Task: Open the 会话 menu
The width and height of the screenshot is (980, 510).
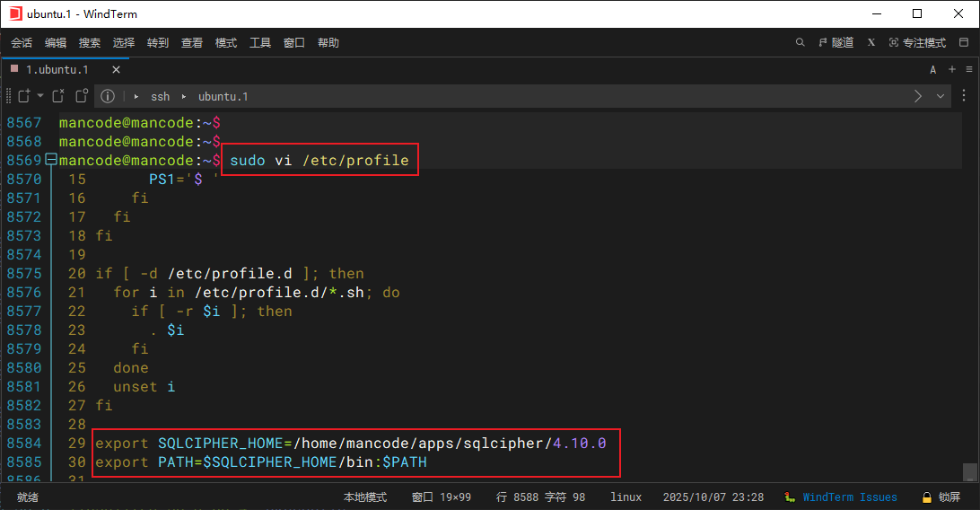Action: (22, 42)
